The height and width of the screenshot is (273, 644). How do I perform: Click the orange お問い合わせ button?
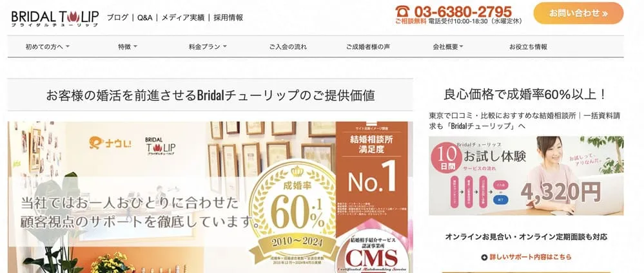[x=578, y=13]
